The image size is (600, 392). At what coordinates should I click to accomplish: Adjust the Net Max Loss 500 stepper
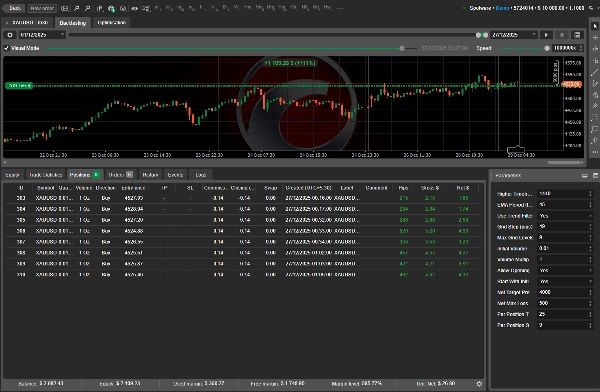pos(590,303)
